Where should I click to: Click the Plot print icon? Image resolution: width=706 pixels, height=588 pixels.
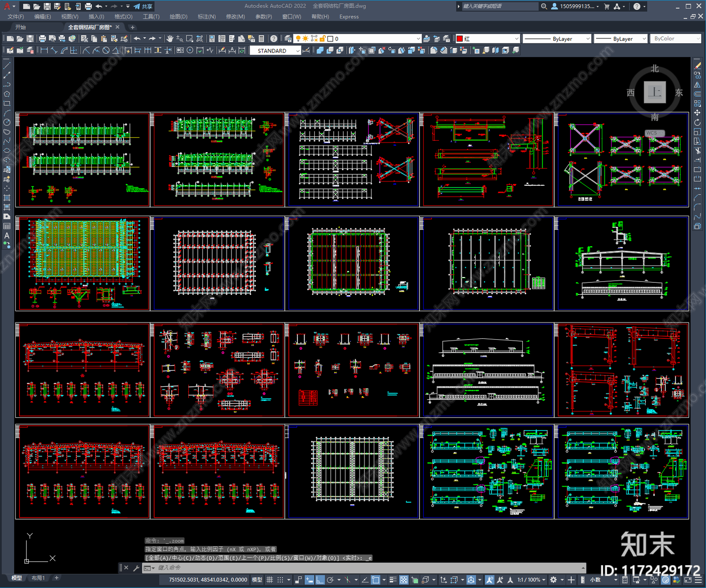tap(42, 39)
